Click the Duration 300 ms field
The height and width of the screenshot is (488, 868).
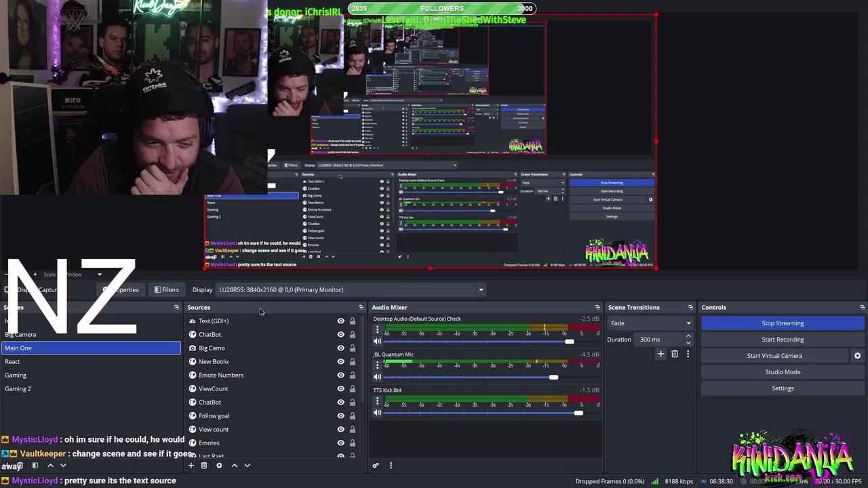(660, 340)
